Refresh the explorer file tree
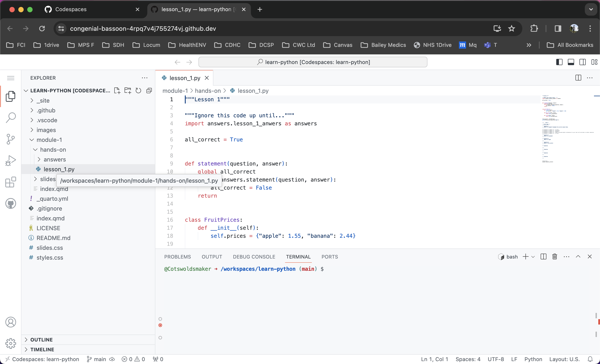This screenshot has width=600, height=364. point(138,90)
